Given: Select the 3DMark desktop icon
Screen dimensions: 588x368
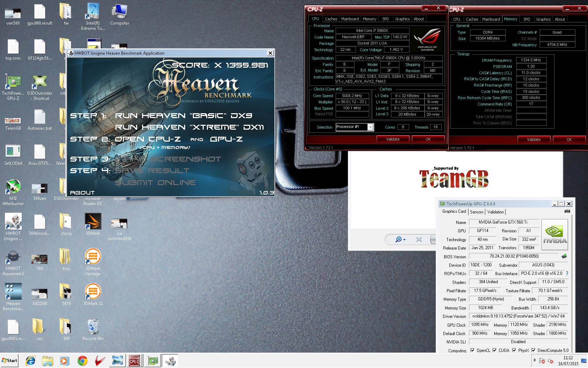Looking at the screenshot, I should coord(93,224).
